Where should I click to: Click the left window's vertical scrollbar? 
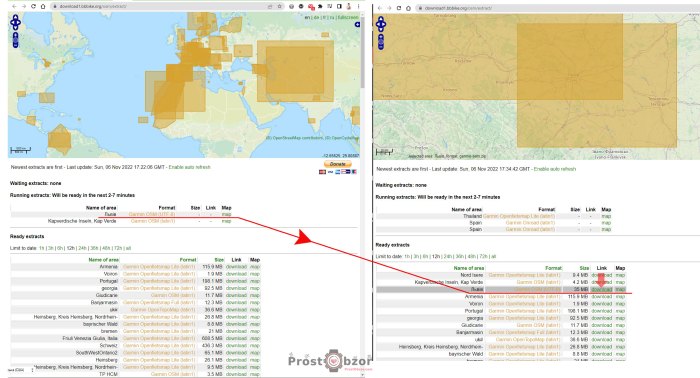(362, 54)
